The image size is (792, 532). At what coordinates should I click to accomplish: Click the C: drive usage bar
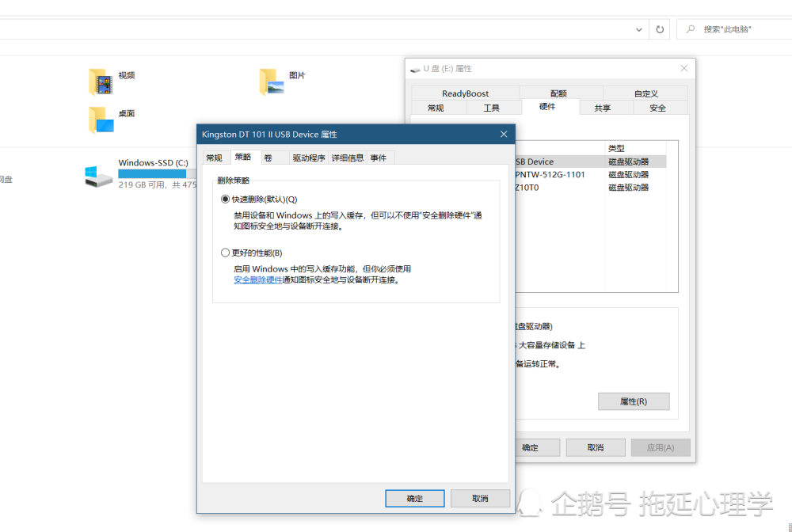[157, 173]
